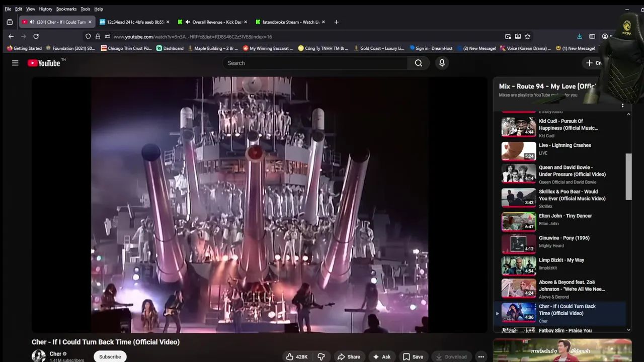Viewport: 644px width, 362px height.
Task: Open the Sign in - DreamHost bookmark
Action: click(x=431, y=48)
